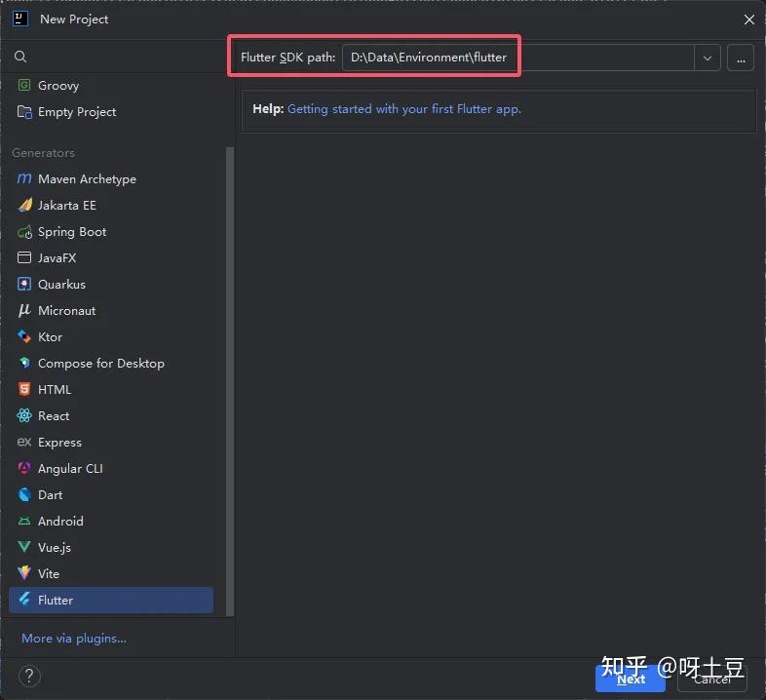This screenshot has width=766, height=700.
Task: Click the Spring Boot leaf icon
Action: 24,232
